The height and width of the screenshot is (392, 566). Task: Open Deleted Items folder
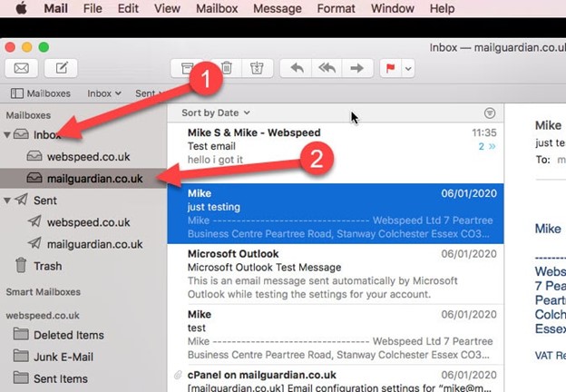[x=83, y=335]
